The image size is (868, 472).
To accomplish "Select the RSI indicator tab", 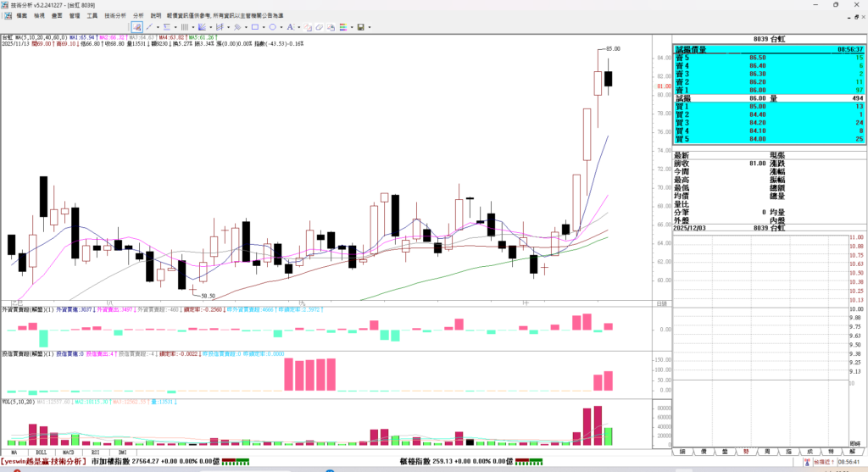I will (95, 453).
